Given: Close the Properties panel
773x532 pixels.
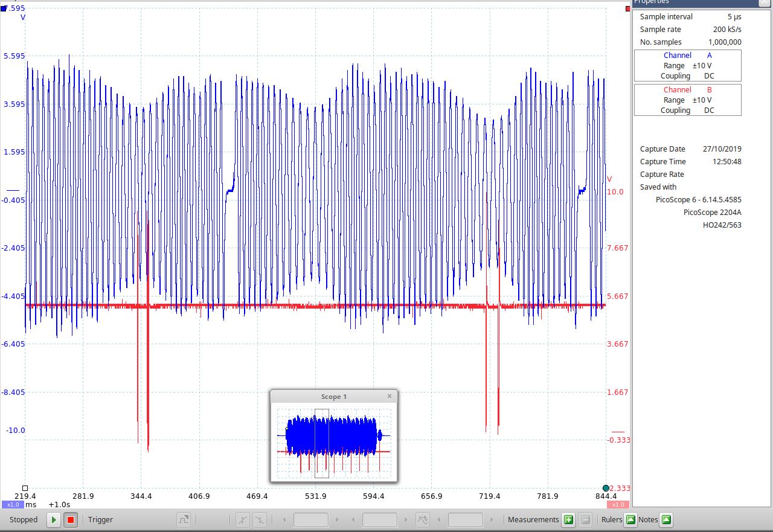Looking at the screenshot, I should [x=763, y=2].
